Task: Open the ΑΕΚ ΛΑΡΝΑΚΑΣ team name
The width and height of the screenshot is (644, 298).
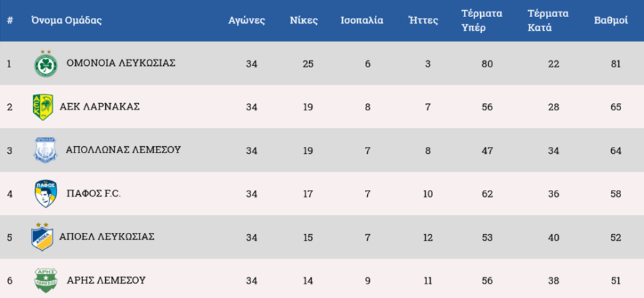Action: [x=99, y=107]
